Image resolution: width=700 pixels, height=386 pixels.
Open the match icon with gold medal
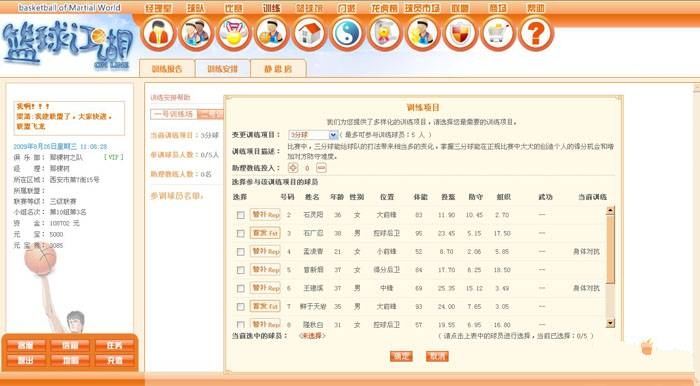coord(233,34)
